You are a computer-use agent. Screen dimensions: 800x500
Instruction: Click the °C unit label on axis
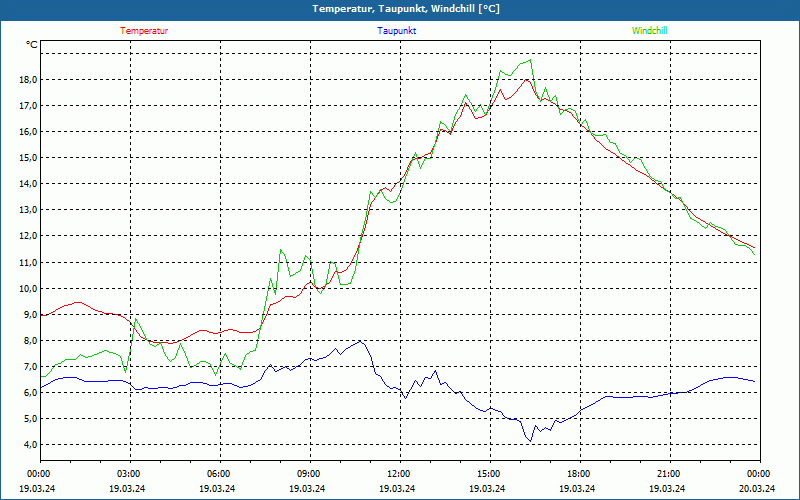point(32,45)
